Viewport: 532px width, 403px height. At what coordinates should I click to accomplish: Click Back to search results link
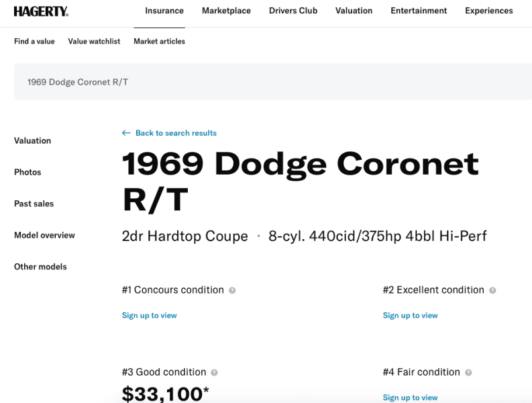point(176,133)
